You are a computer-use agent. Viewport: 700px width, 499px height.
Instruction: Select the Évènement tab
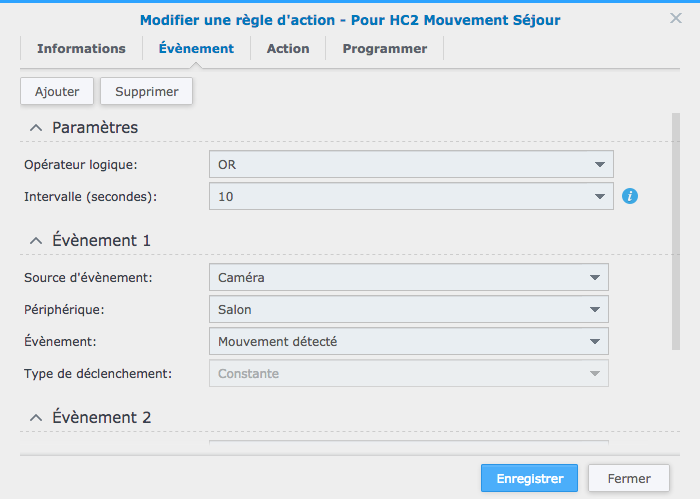(x=196, y=48)
